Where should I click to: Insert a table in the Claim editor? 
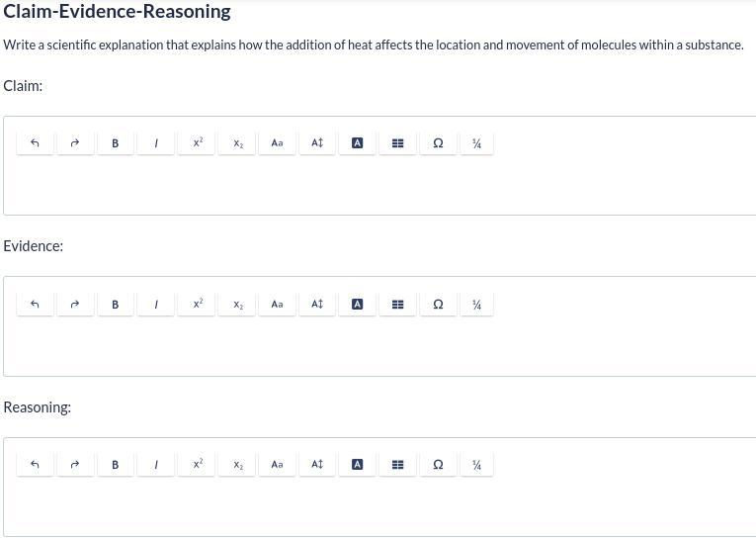click(397, 143)
